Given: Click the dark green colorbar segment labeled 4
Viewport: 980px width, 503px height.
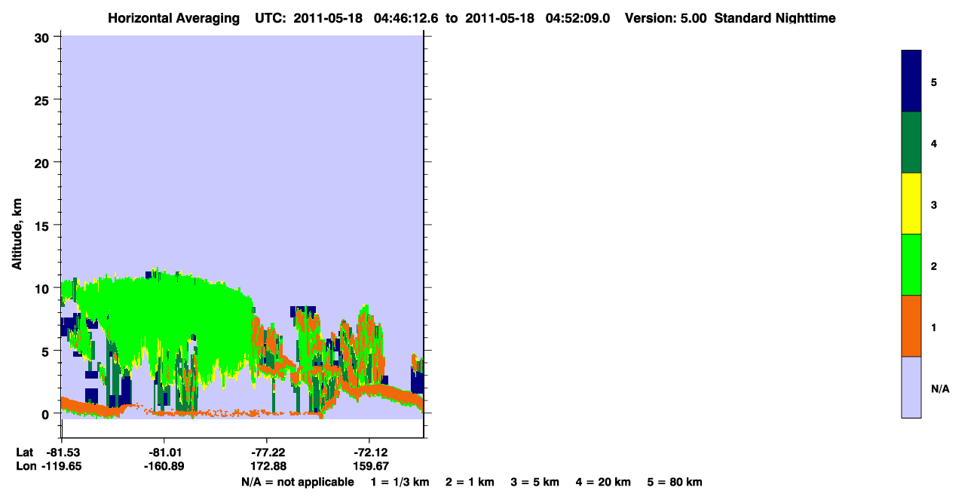Looking at the screenshot, I should point(911,143).
